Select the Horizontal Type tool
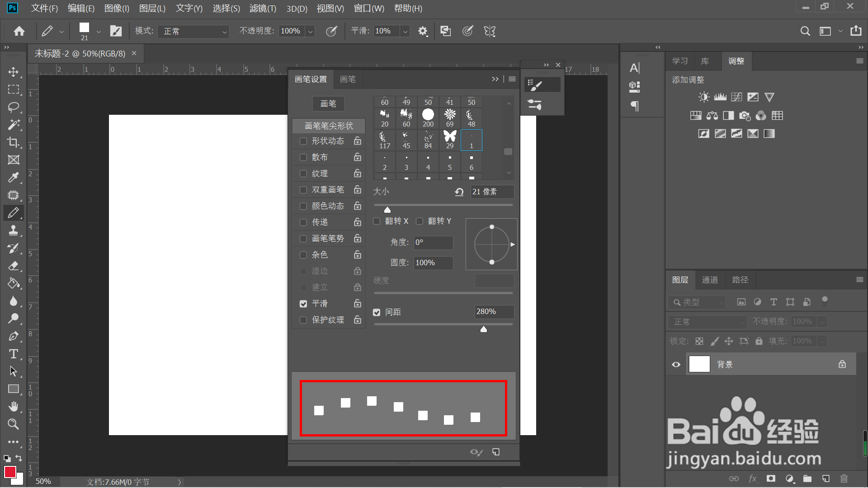The width and height of the screenshot is (868, 488). (x=14, y=354)
